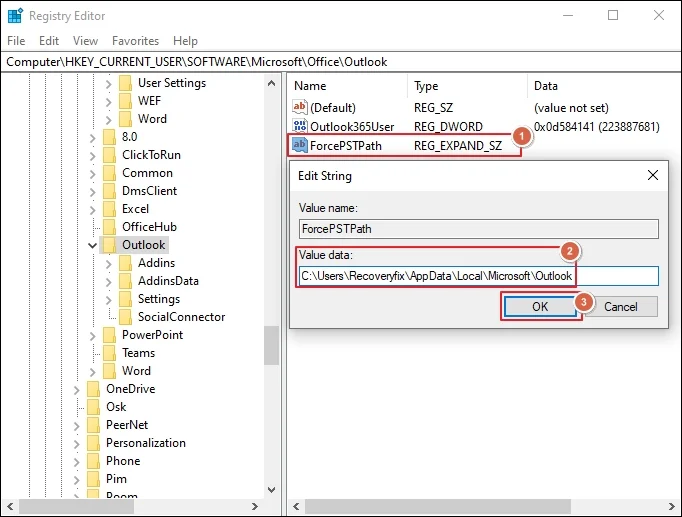Collapse the Outlook key
Image resolution: width=682 pixels, height=517 pixels.
[x=93, y=245]
